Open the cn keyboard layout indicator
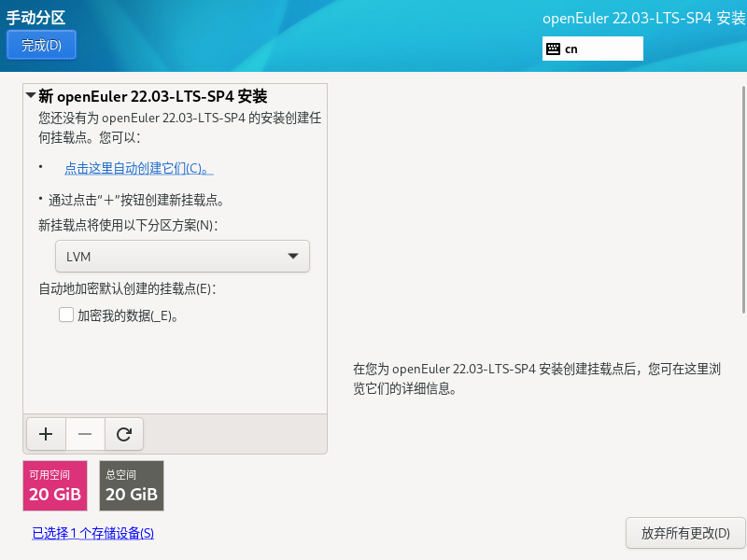 click(x=592, y=49)
